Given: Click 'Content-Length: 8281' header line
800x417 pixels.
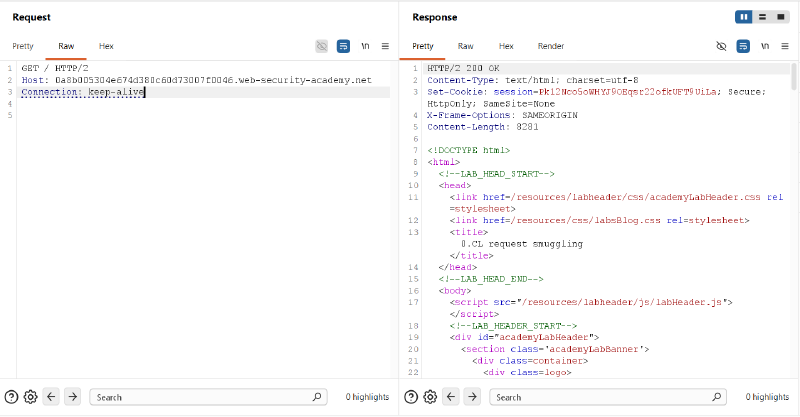Looking at the screenshot, I should point(483,127).
